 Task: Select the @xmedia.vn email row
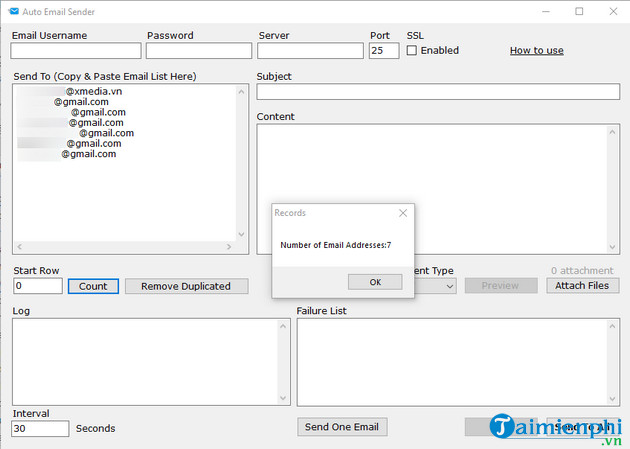point(70,91)
